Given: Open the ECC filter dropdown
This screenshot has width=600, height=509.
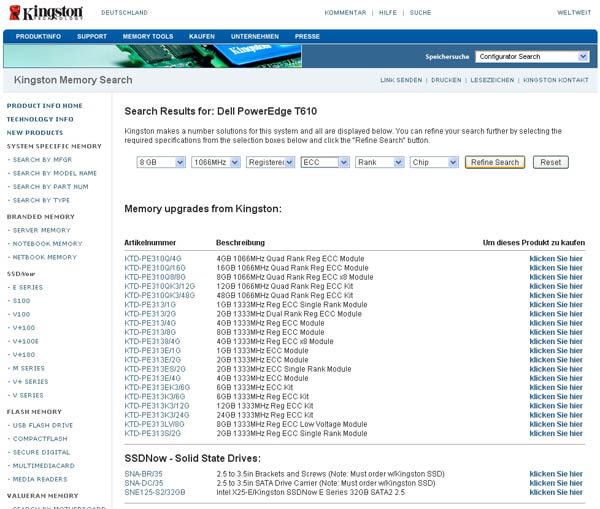Looking at the screenshot, I should click(325, 162).
